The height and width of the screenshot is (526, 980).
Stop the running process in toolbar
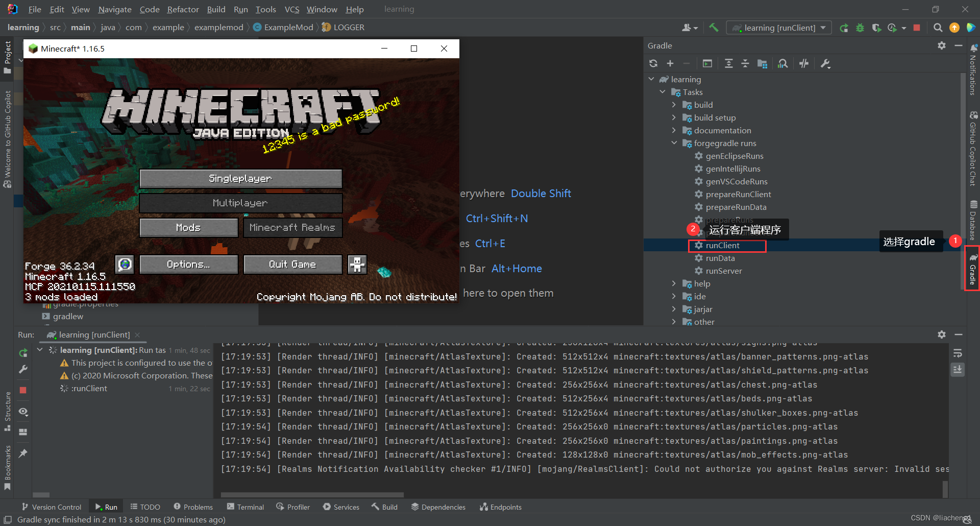tap(917, 28)
